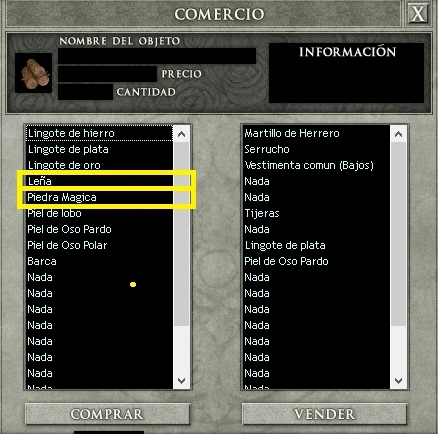
Task: Click the right list's down arrow
Action: [398, 380]
